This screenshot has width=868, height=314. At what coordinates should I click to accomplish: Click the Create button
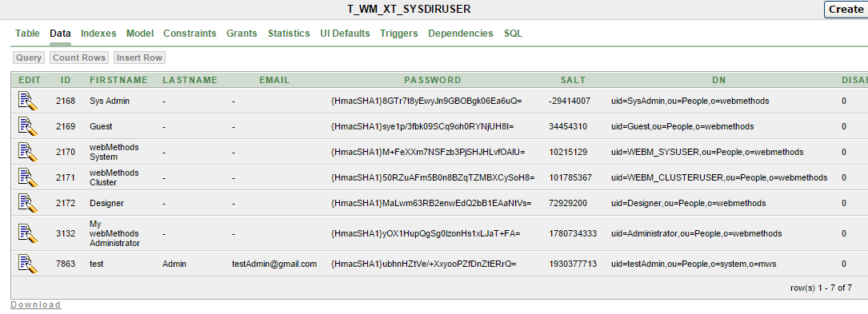[x=846, y=10]
